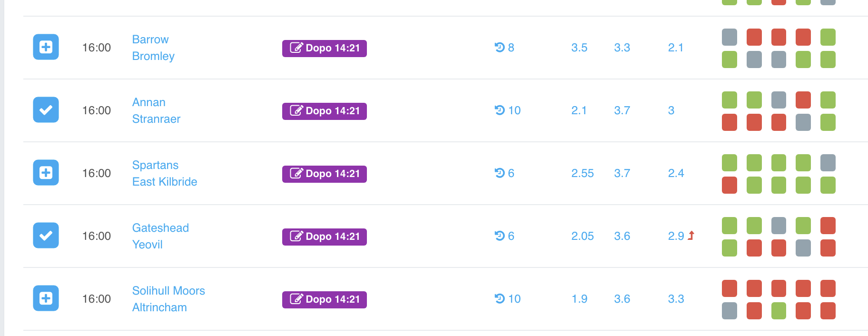Viewport: 868px width, 336px height.
Task: Add the Spartans vs East Kilbride match
Action: pyautogui.click(x=46, y=173)
